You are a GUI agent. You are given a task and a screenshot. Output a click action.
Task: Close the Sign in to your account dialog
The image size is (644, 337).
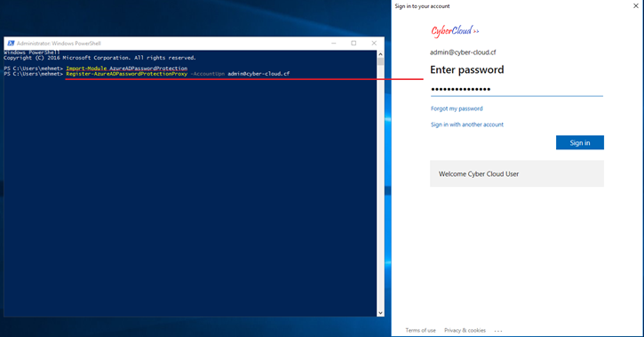(636, 5)
